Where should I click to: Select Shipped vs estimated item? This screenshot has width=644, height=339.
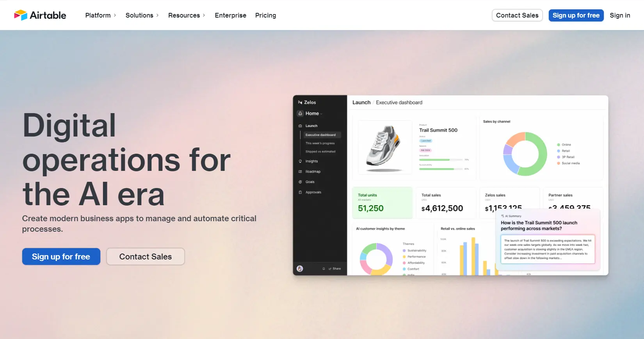(320, 152)
